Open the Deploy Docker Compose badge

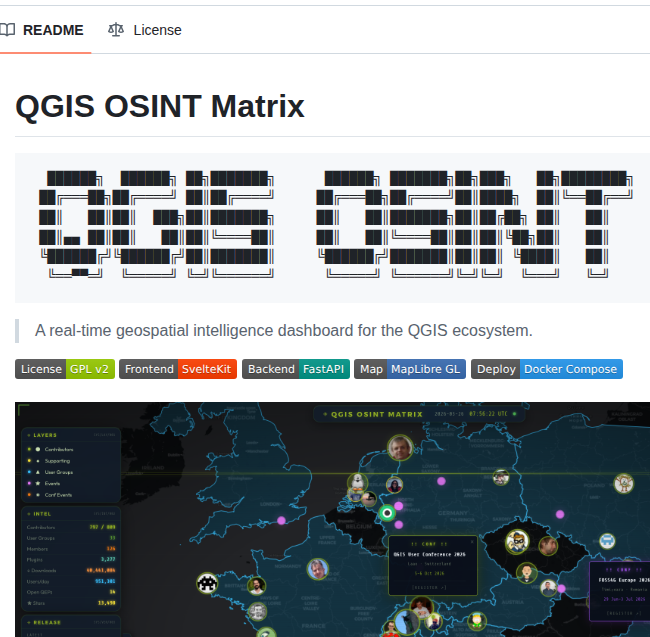(547, 369)
